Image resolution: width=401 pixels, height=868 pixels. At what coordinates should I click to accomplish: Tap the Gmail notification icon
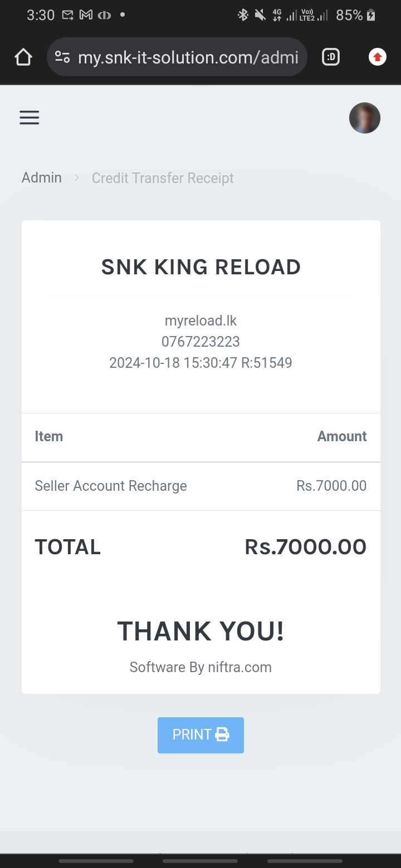click(x=86, y=15)
